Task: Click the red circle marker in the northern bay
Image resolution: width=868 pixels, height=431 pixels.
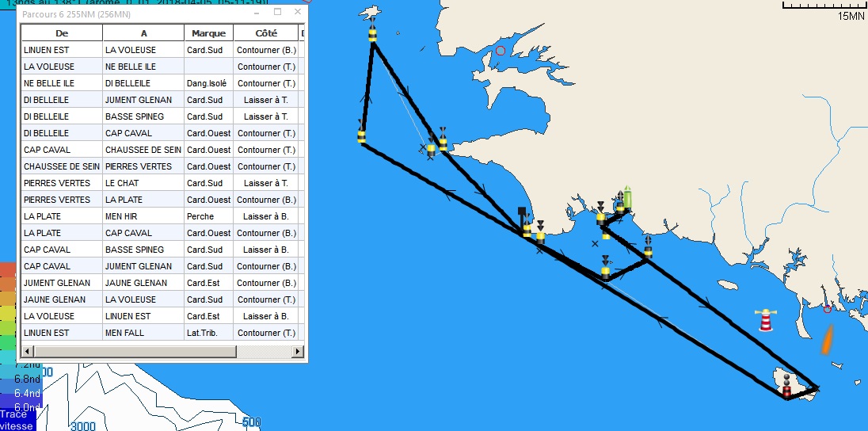Action: tap(500, 51)
